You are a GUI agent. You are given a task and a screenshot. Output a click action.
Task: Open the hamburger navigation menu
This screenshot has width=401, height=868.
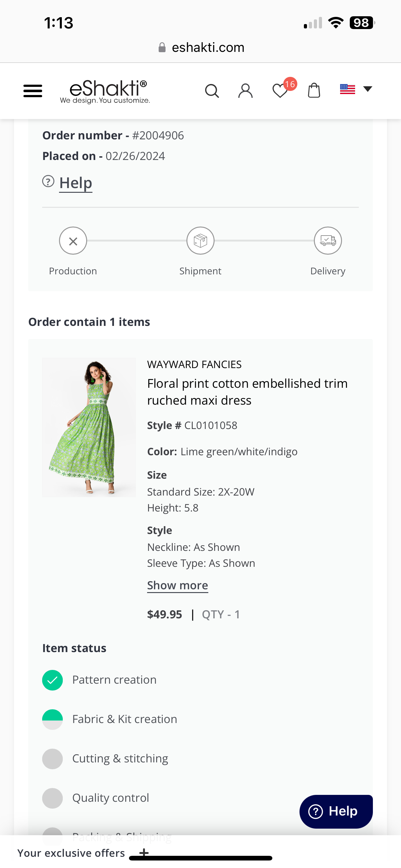click(x=33, y=91)
